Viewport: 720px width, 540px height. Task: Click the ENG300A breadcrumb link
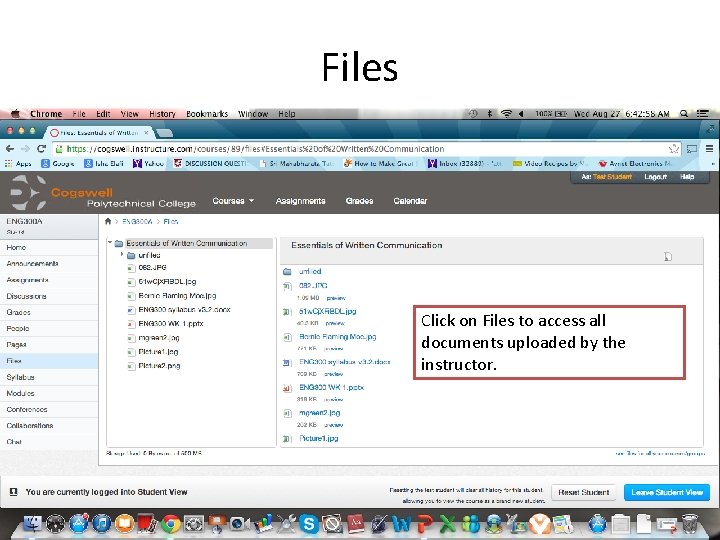click(x=137, y=221)
